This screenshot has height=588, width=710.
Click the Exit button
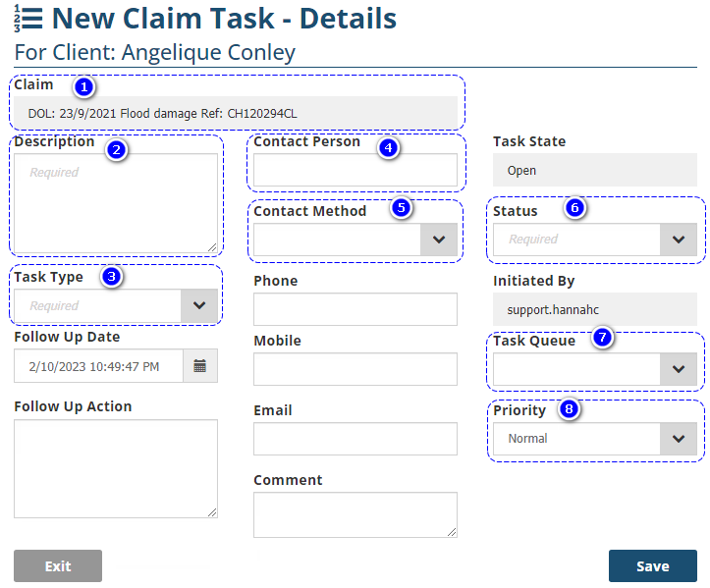pyautogui.click(x=58, y=565)
